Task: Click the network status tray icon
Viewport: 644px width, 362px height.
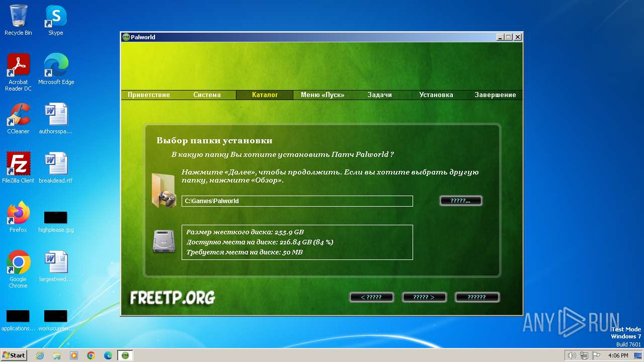Action: pyautogui.click(x=584, y=355)
